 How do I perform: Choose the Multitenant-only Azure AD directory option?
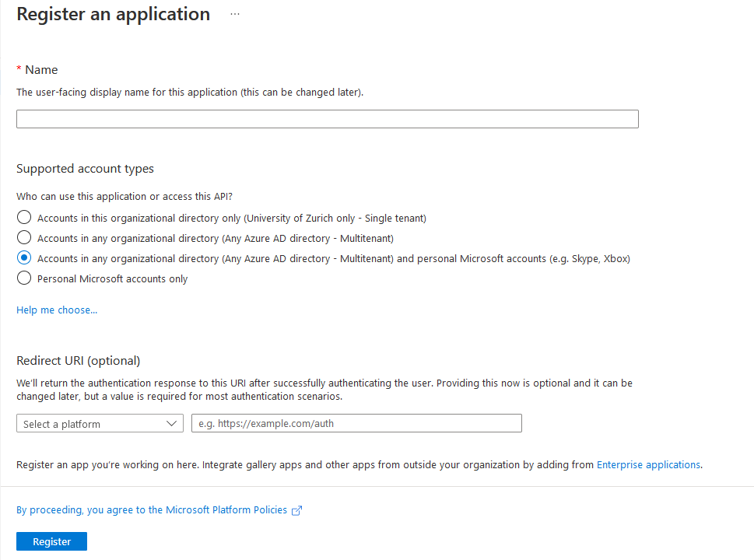pos(24,238)
